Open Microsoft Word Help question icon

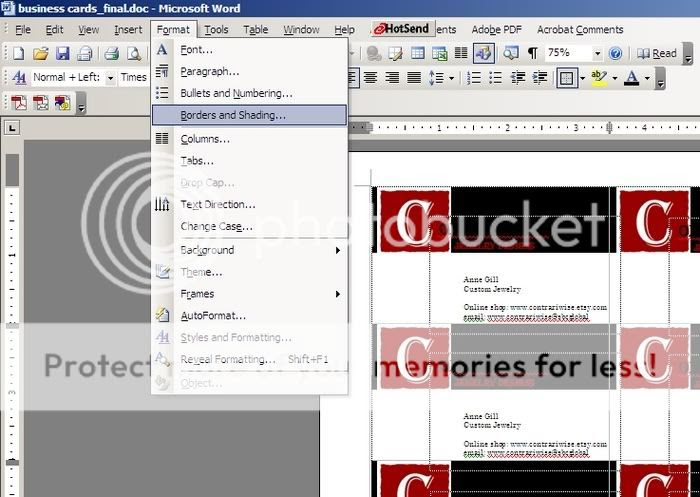[x=615, y=54]
